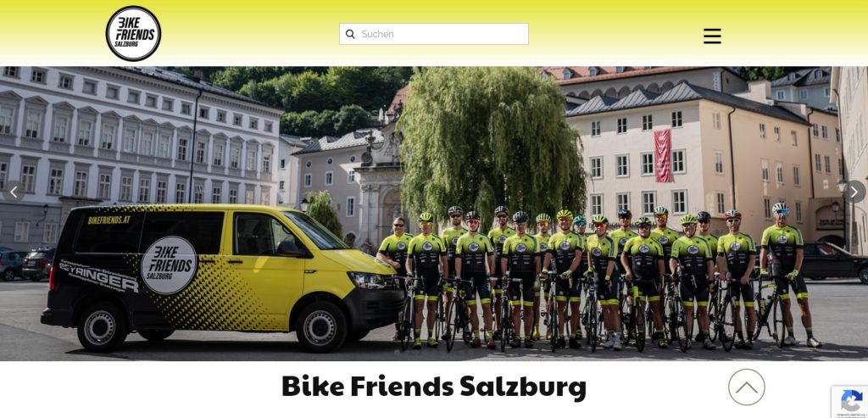Image resolution: width=868 pixels, height=418 pixels.
Task: Click the BIKEFRIENDS.AT text on the van window
Action: coord(109,220)
